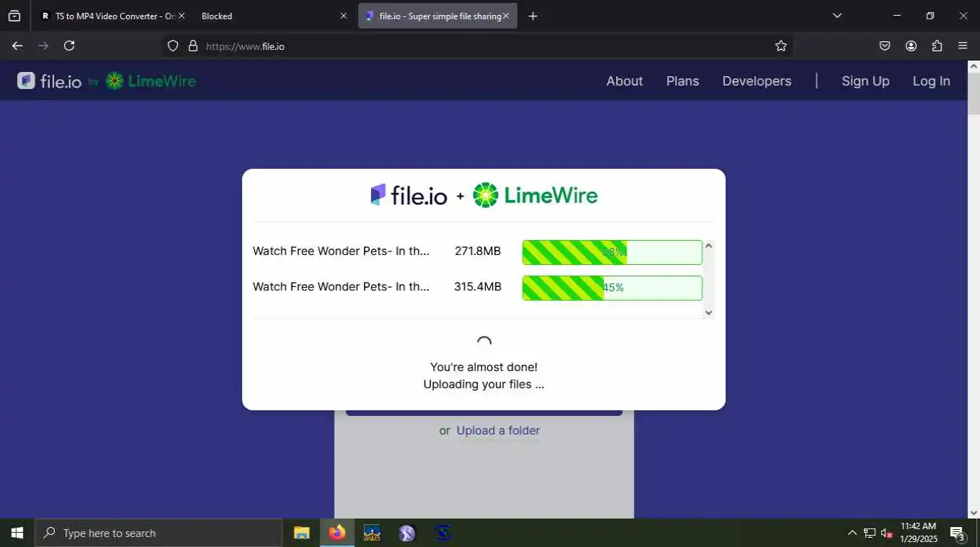Click the 271.8MB file upload progress bar
This screenshot has height=547, width=980.
tap(612, 252)
